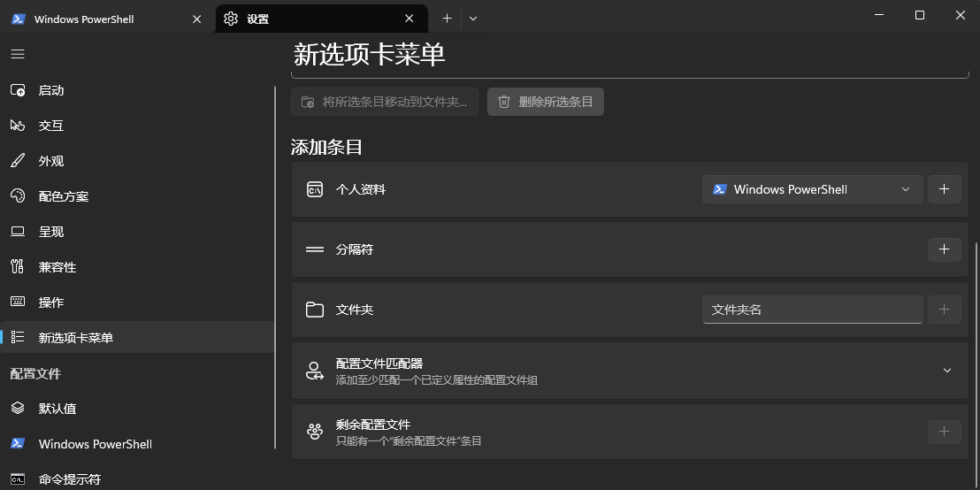
Task: Open the 外观 appearance settings
Action: [51, 161]
